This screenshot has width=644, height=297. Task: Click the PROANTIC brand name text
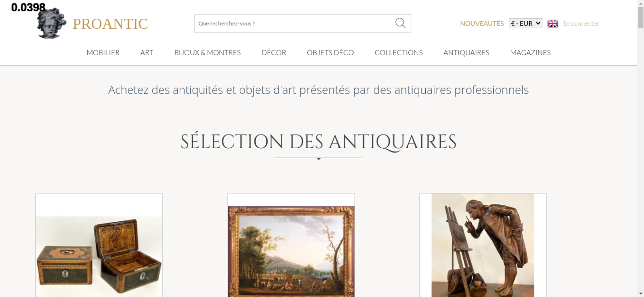click(110, 24)
